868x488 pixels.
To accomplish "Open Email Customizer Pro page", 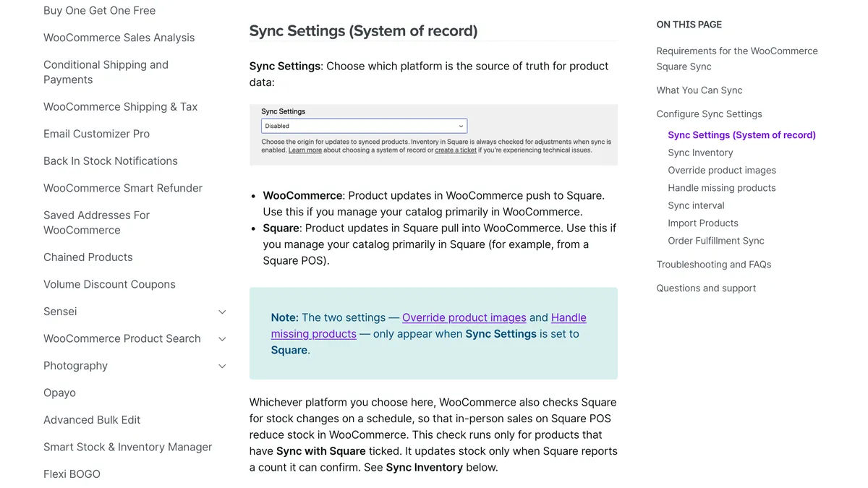I will pyautogui.click(x=96, y=134).
